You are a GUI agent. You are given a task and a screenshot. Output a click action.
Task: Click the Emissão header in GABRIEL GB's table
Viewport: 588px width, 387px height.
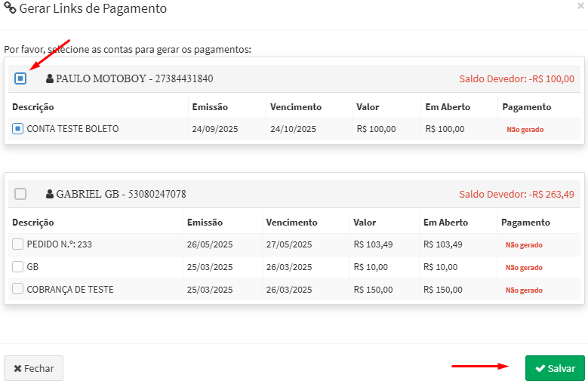tap(205, 223)
